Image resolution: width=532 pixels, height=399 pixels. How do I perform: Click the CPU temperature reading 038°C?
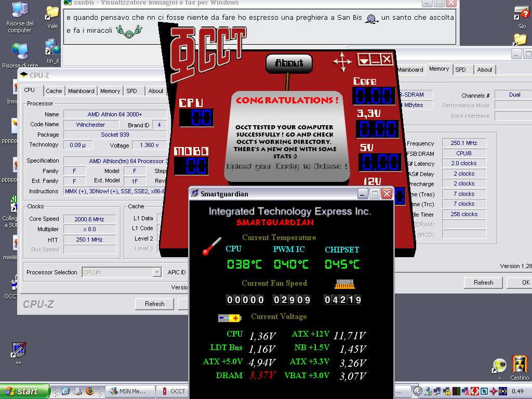[x=244, y=264]
